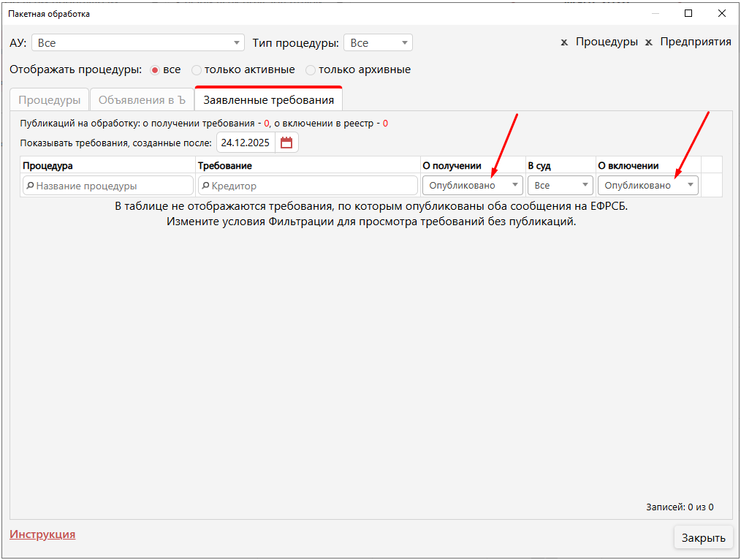This screenshot has height=560, width=741.
Task: Open the Объявления в Ъ tab
Action: point(142,100)
